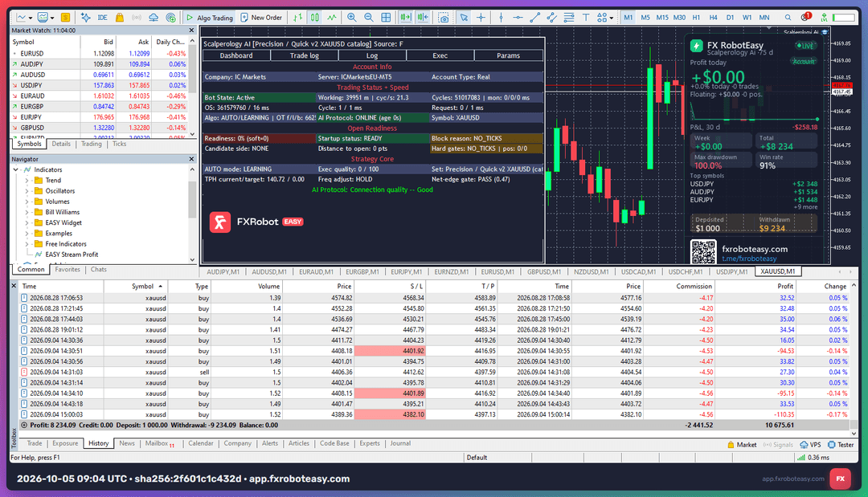Open the VPS cloud hosting icon
This screenshot has height=497, width=868.
click(154, 17)
